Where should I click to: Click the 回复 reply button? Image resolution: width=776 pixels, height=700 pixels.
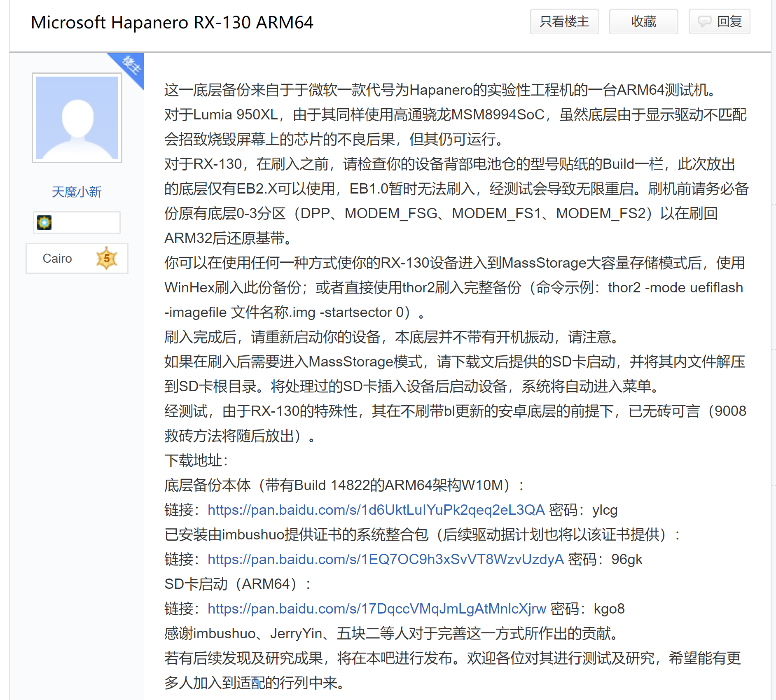point(719,22)
